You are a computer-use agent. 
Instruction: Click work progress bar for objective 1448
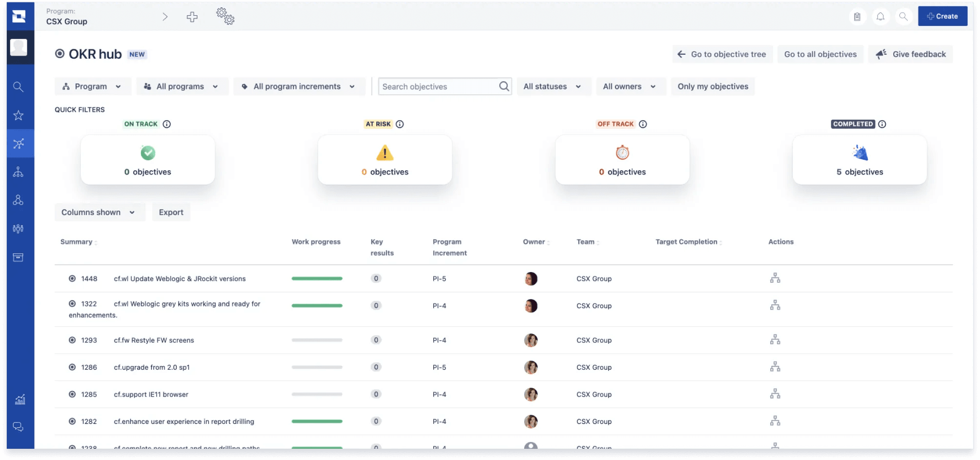point(317,278)
